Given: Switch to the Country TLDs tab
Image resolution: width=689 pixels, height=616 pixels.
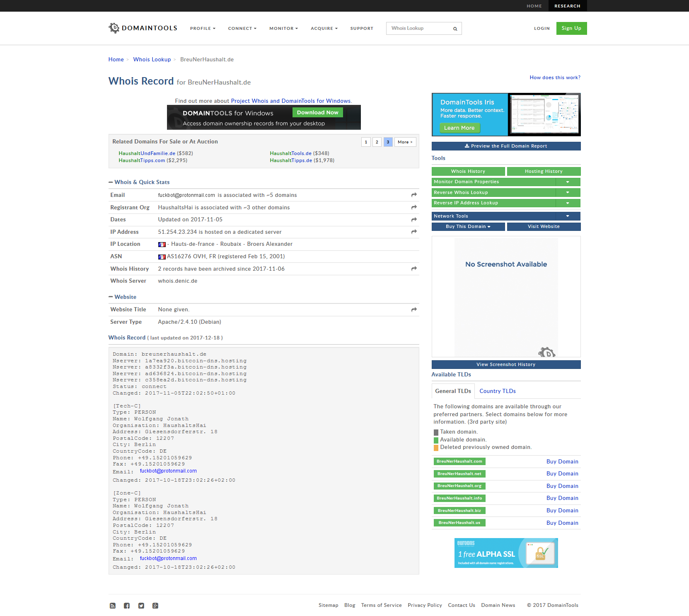Looking at the screenshot, I should (x=498, y=391).
